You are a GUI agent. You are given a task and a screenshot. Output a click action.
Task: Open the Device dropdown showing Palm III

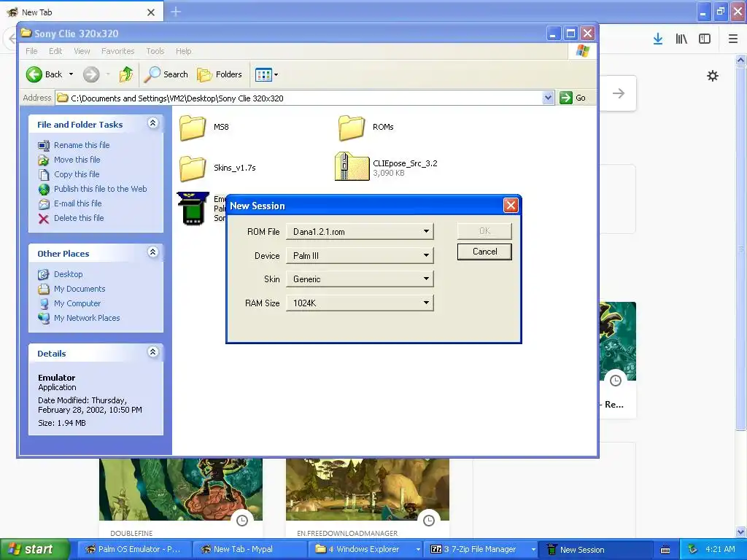coord(360,255)
